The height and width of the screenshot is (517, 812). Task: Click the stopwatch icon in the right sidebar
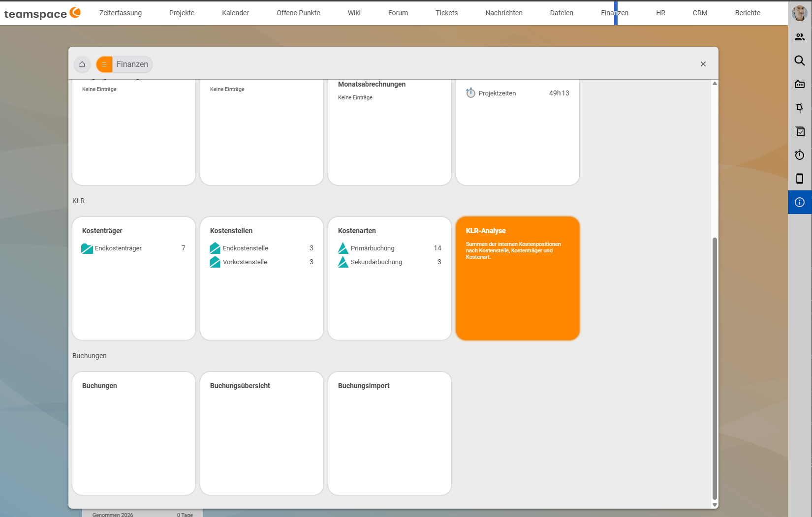point(800,155)
